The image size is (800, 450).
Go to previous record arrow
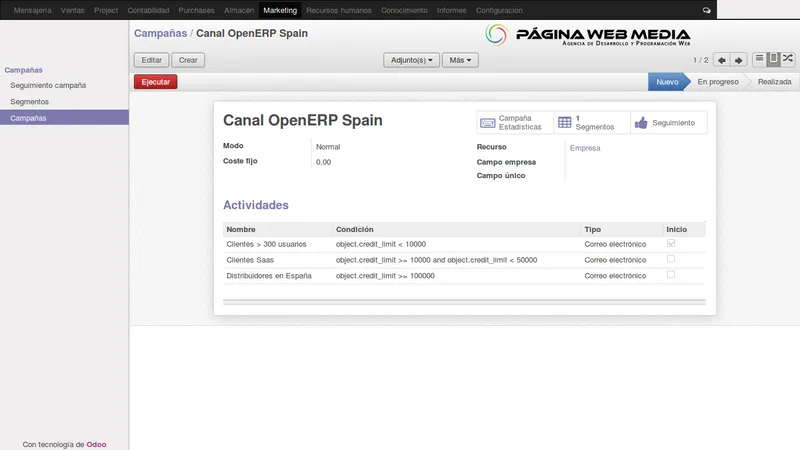coord(721,60)
